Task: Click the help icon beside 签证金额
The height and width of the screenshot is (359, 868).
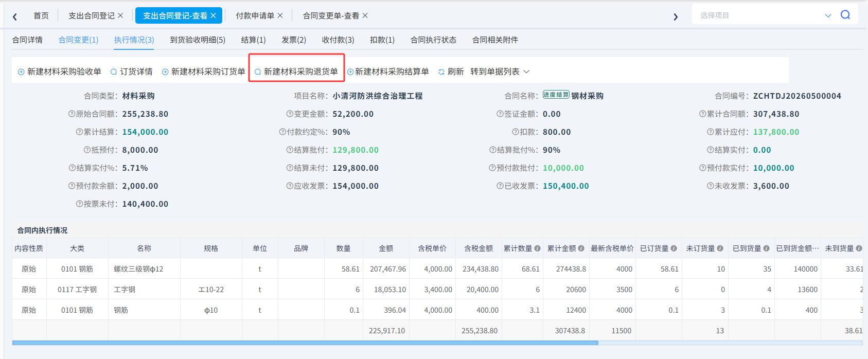Action: pos(500,114)
